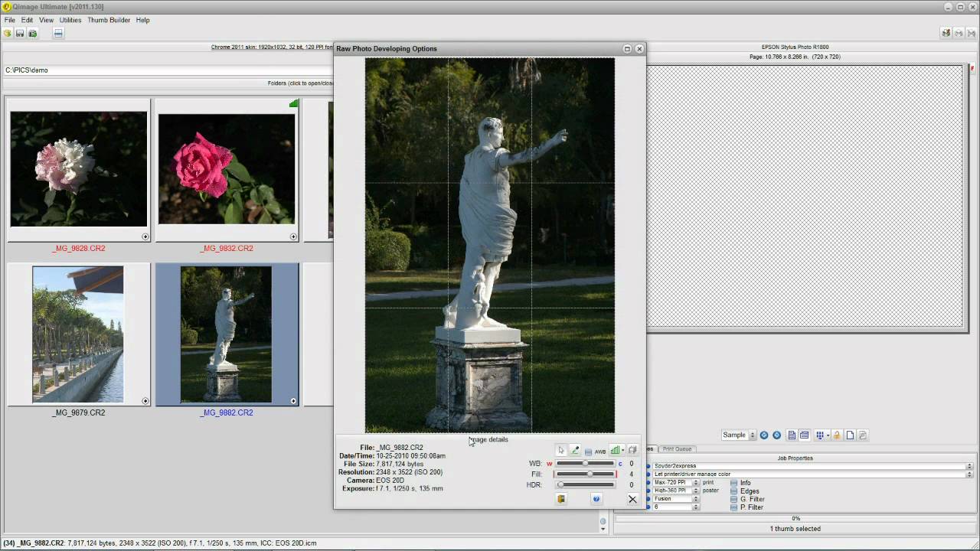Open the Let printer/driver manage color dropdown
The width and height of the screenshot is (980, 551).
812,474
